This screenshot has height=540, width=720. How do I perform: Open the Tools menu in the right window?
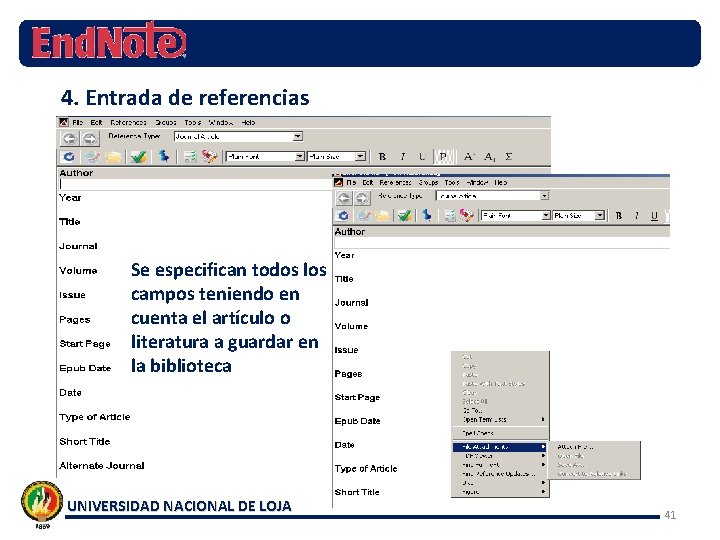point(452,182)
